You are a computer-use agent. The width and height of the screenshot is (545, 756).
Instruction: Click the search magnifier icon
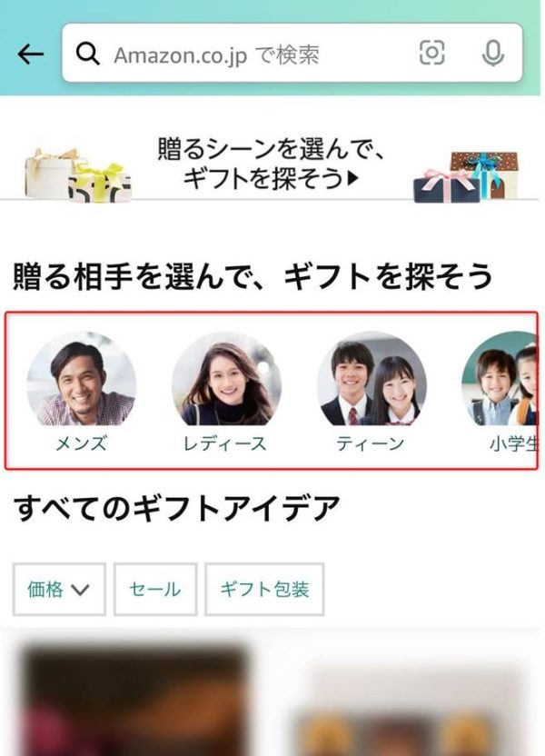88,54
